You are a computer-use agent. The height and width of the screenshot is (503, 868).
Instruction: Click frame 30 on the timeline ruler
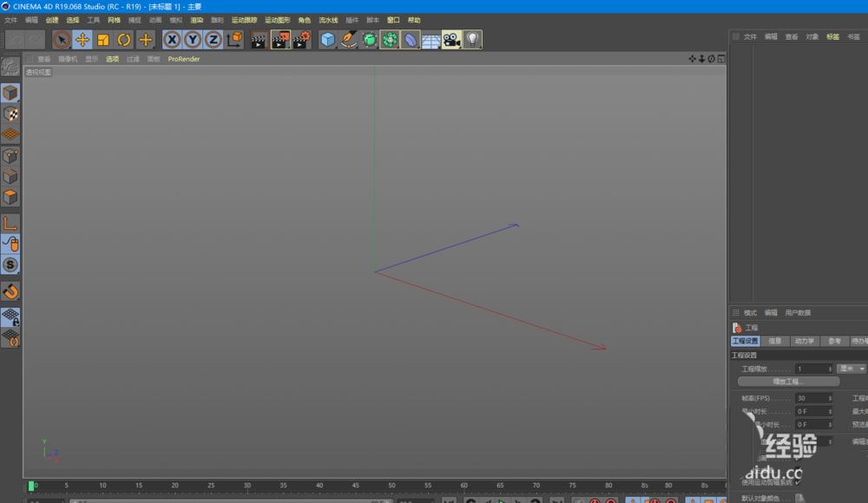(x=247, y=486)
